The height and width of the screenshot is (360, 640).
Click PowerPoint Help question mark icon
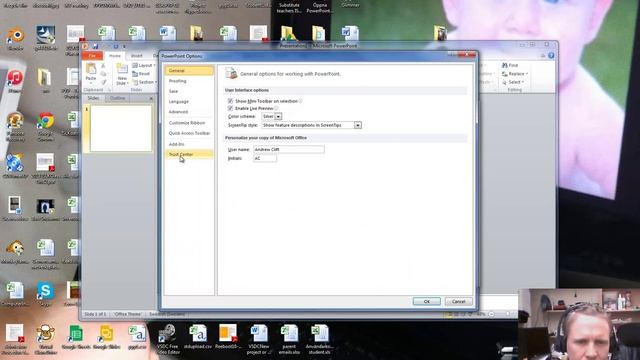coord(551,56)
